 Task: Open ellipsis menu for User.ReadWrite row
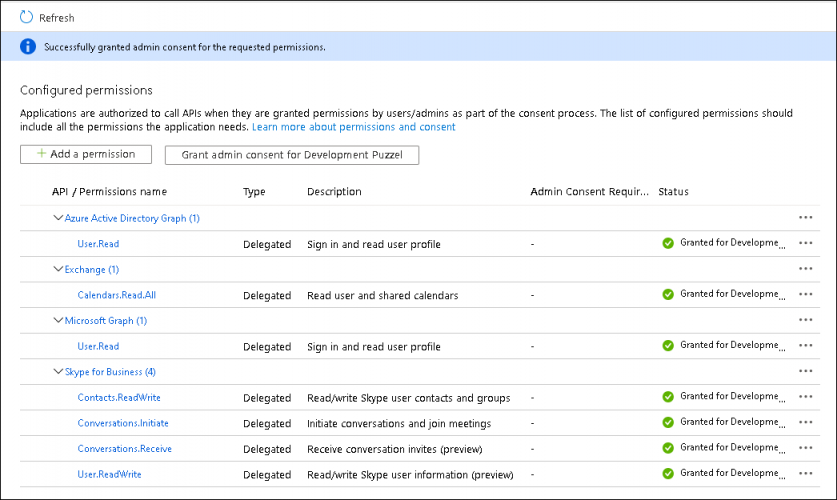[x=805, y=474]
